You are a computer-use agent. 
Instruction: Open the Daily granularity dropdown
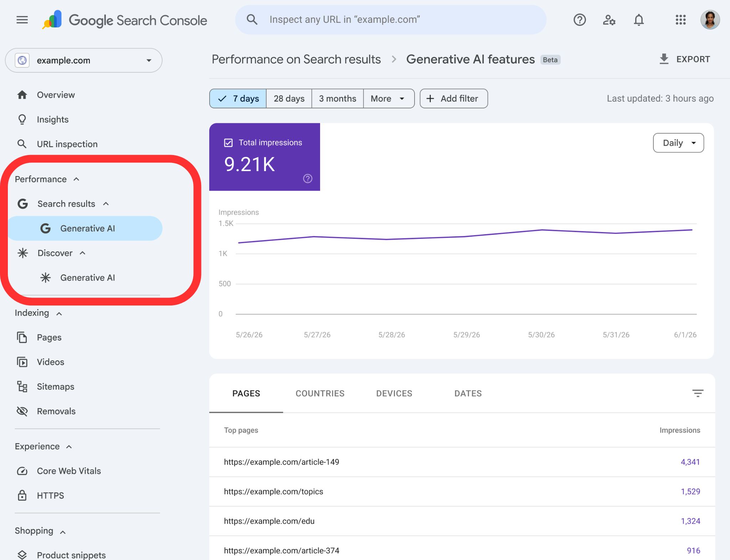(x=678, y=143)
